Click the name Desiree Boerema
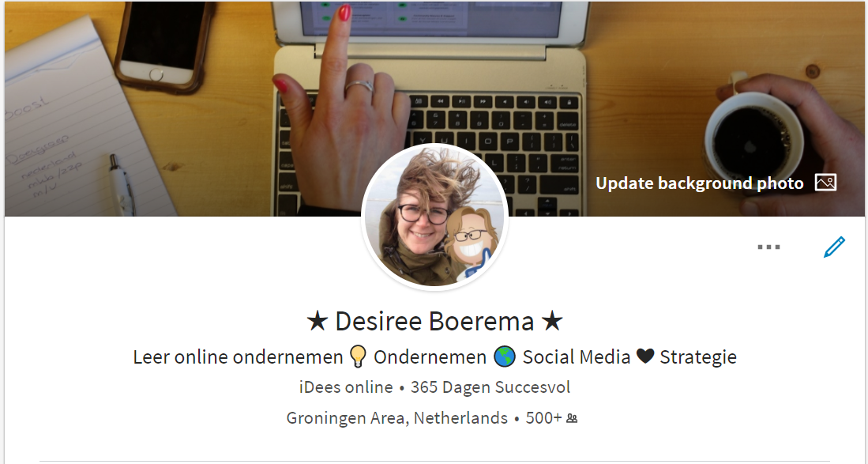Image resolution: width=868 pixels, height=464 pixels. coord(434,321)
